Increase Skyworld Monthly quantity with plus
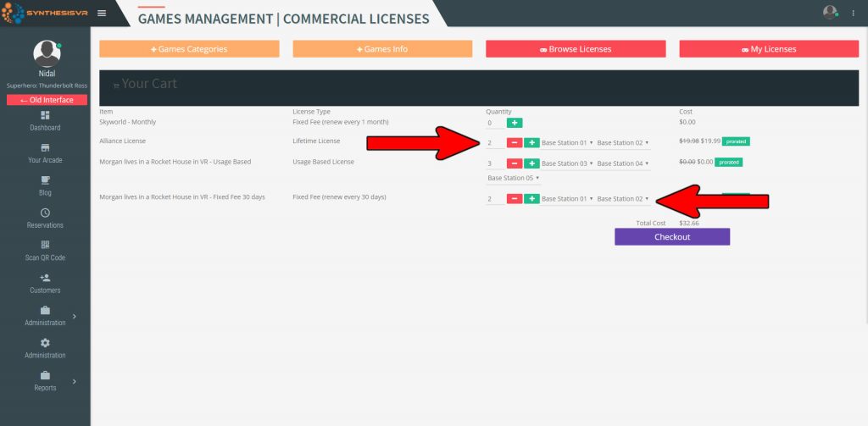This screenshot has height=426, width=868. coord(515,123)
